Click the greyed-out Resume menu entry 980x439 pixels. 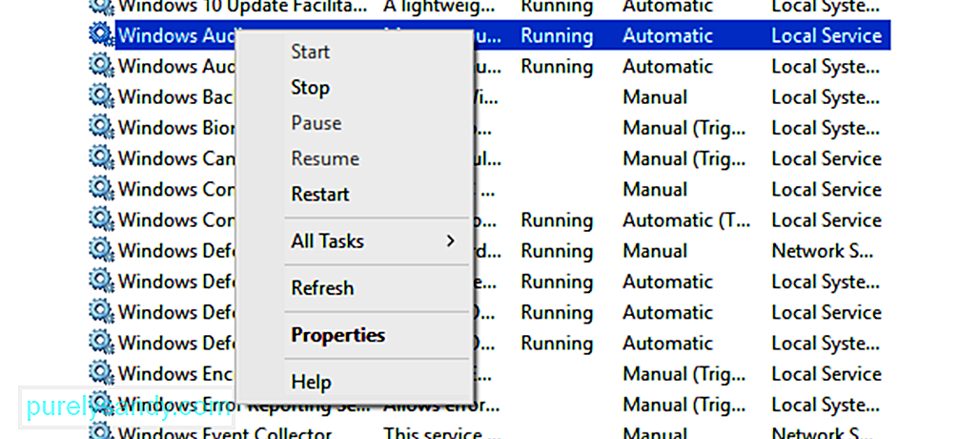[325, 158]
